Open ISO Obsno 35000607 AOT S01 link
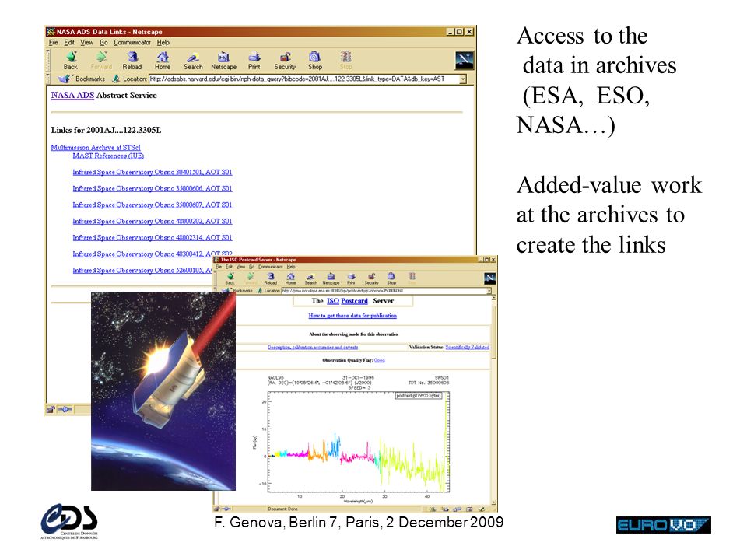 tap(153, 205)
